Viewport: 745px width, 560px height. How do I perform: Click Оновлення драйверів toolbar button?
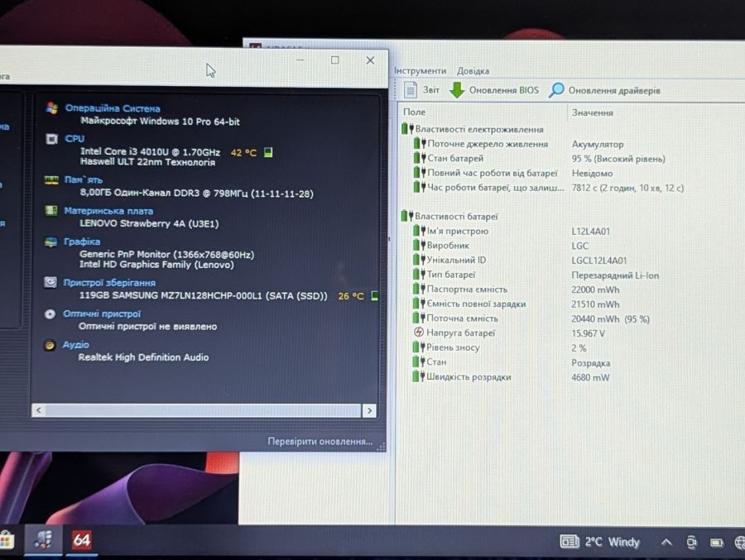tap(604, 90)
